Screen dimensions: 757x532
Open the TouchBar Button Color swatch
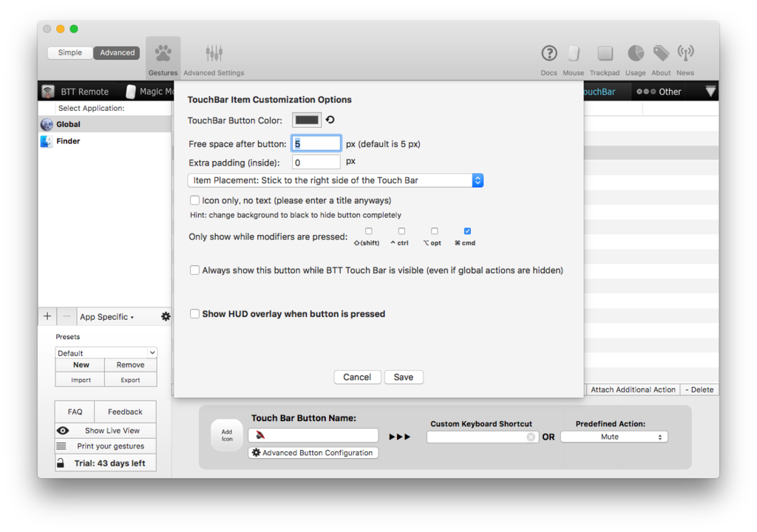pyautogui.click(x=307, y=120)
